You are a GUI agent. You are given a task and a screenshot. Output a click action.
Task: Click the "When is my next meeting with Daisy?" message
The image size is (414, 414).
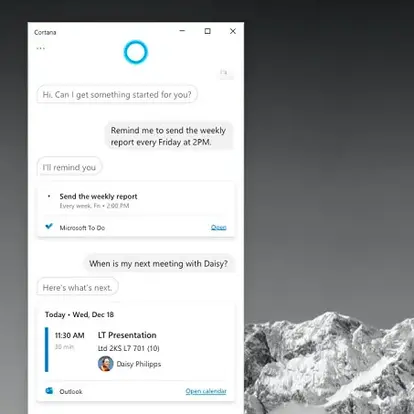159,264
